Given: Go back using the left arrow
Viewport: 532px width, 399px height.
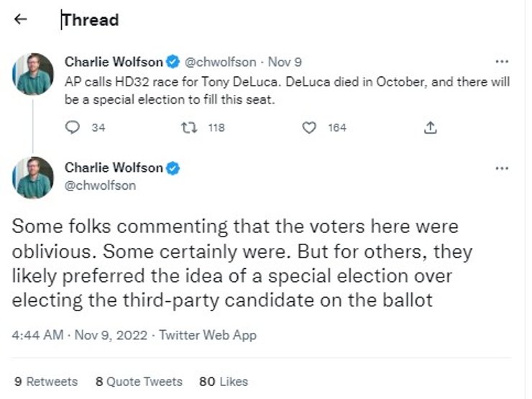Looking at the screenshot, I should (x=21, y=20).
